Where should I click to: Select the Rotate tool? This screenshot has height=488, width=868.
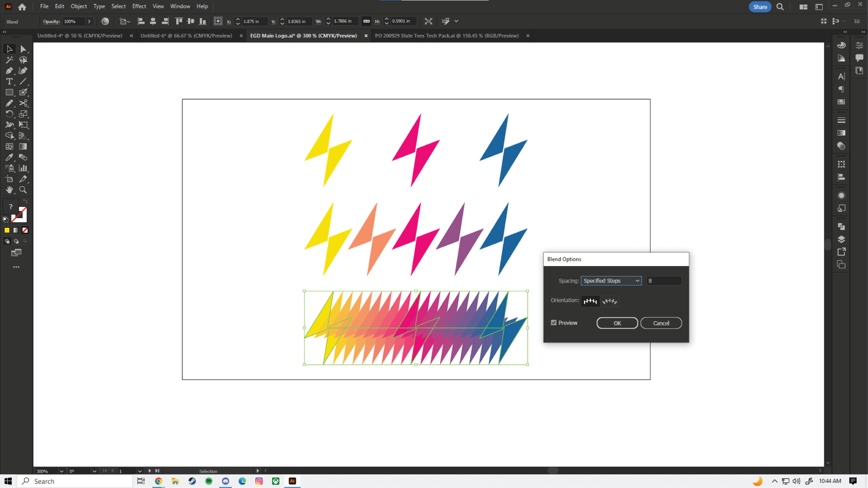pyautogui.click(x=9, y=113)
